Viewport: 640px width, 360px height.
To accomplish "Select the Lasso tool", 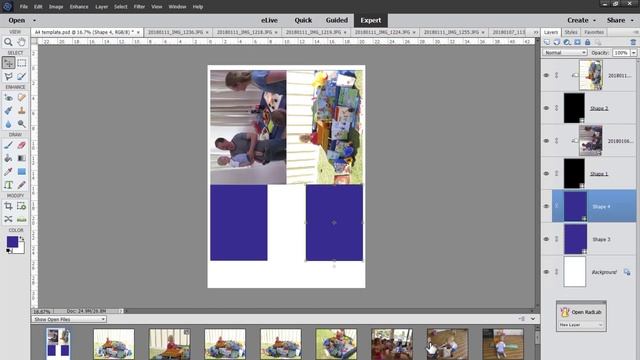I will coord(8,76).
